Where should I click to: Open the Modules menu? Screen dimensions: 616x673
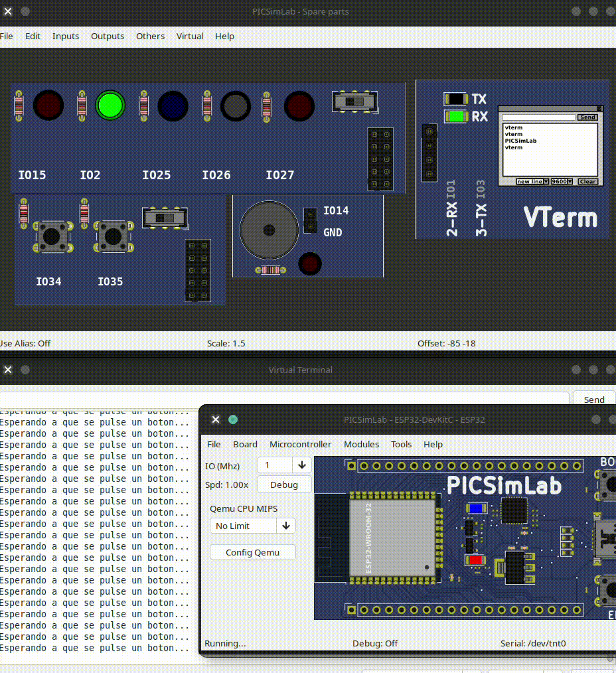(x=362, y=444)
